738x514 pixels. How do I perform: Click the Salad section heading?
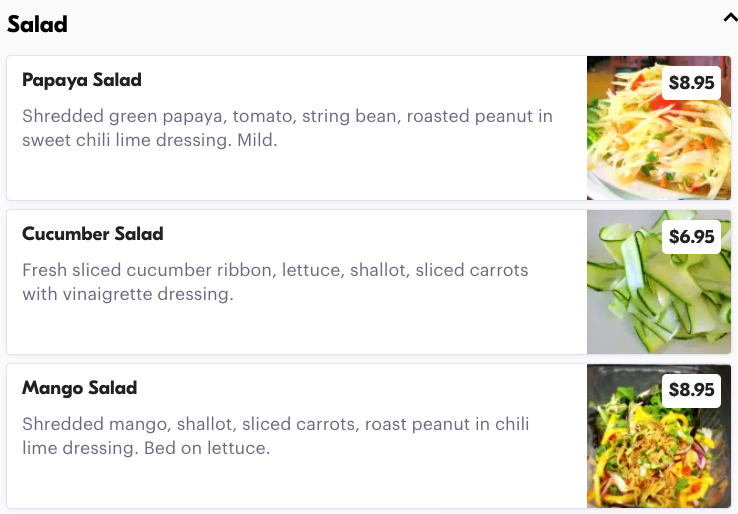[x=38, y=24]
